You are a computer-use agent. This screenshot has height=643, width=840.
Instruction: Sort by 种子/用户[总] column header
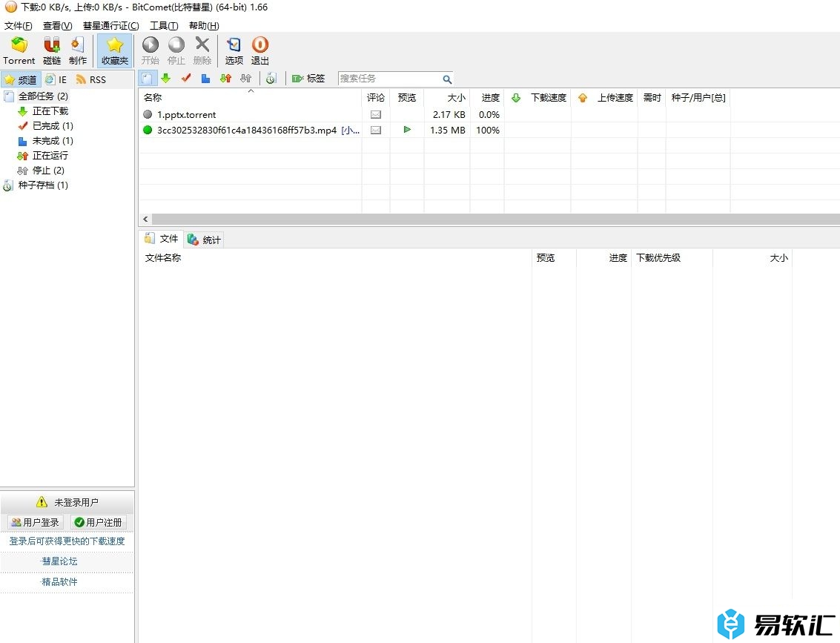point(698,97)
